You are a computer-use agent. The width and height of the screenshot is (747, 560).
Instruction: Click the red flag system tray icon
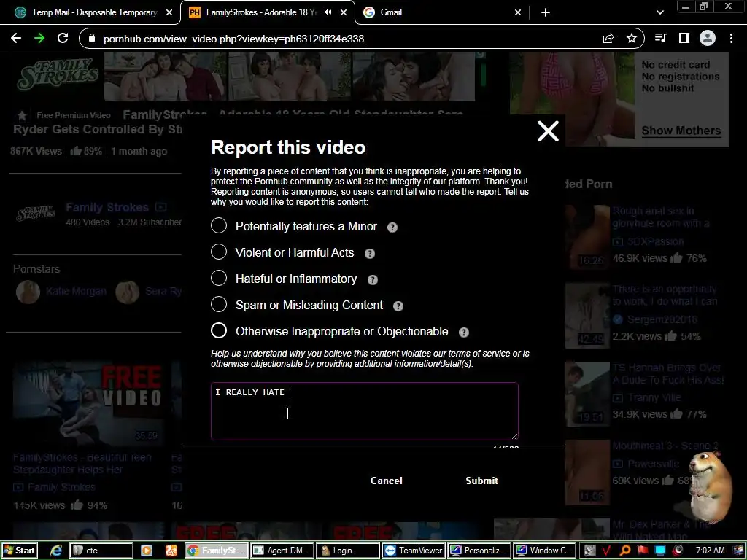(643, 551)
